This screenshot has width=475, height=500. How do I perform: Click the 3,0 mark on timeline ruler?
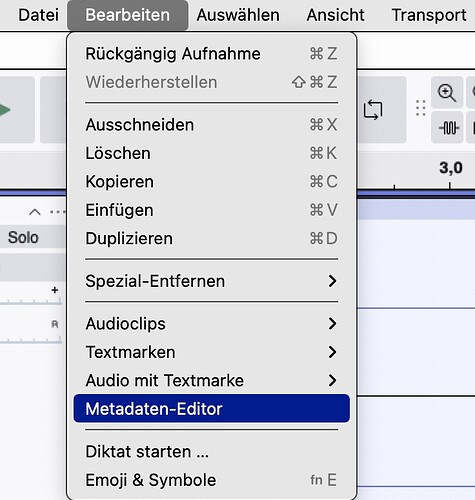coord(451,168)
